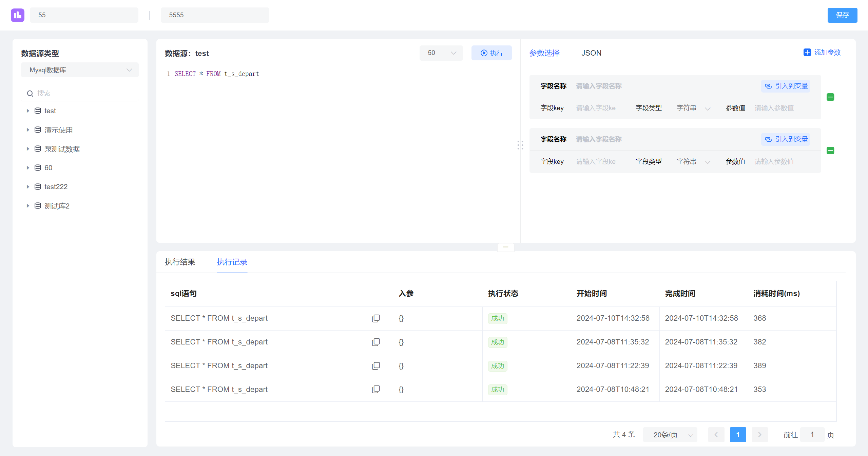Expand the 演示使用 datasource node

28,130
